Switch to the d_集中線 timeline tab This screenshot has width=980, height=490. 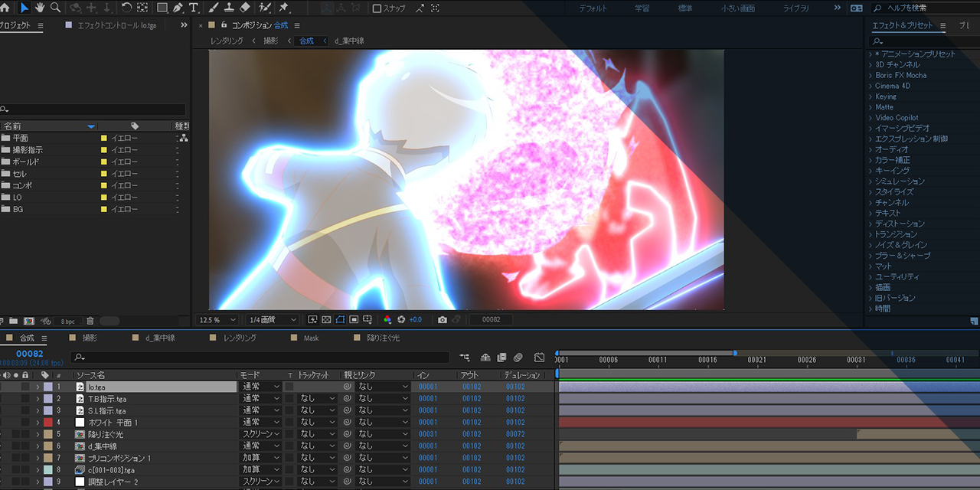[x=159, y=338]
